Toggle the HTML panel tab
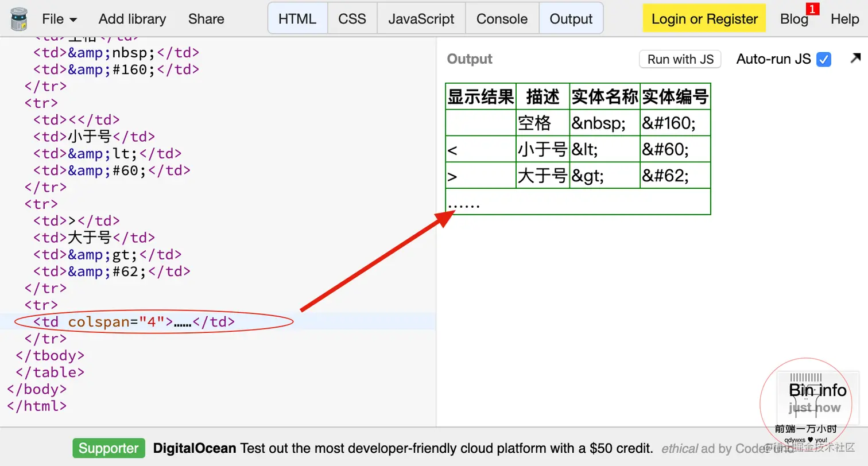The width and height of the screenshot is (868, 466). coord(297,18)
